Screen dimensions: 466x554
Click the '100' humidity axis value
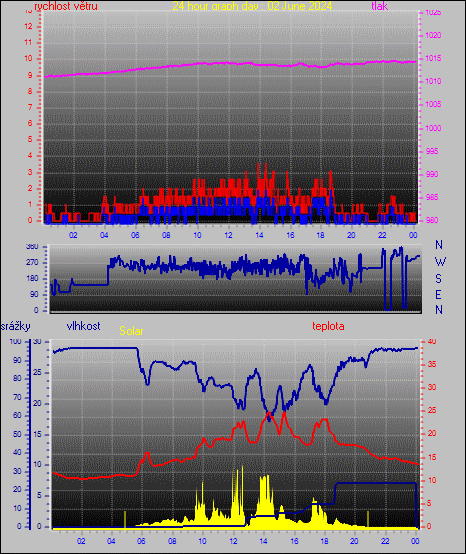16,341
